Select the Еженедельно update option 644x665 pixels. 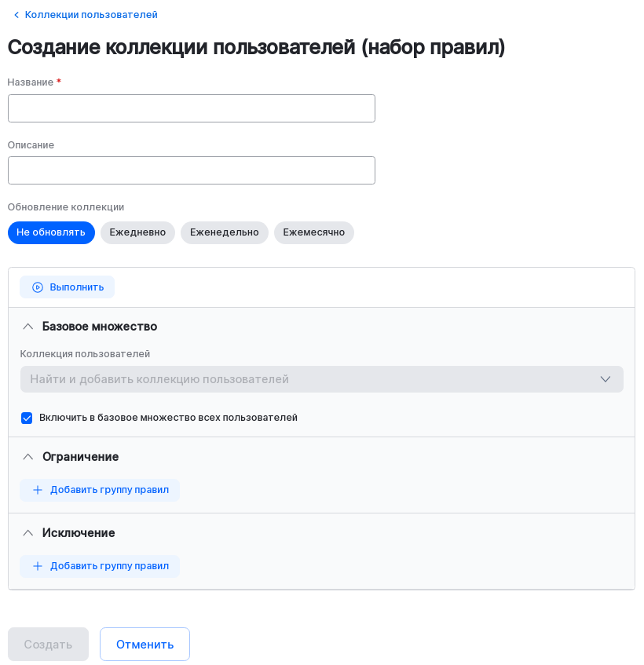(225, 232)
